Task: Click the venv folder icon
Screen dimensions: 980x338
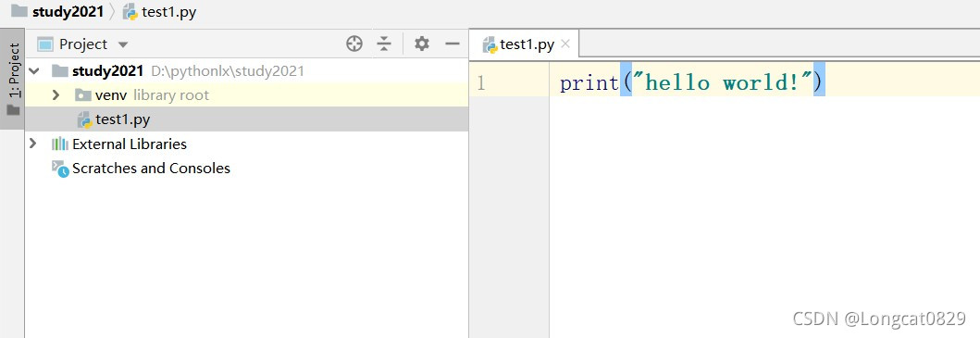Action: point(83,94)
